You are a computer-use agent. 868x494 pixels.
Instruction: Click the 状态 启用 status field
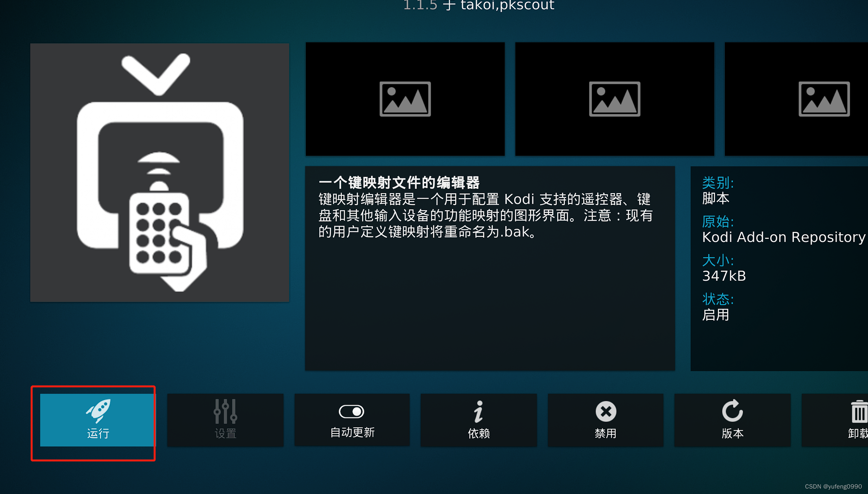point(716,314)
